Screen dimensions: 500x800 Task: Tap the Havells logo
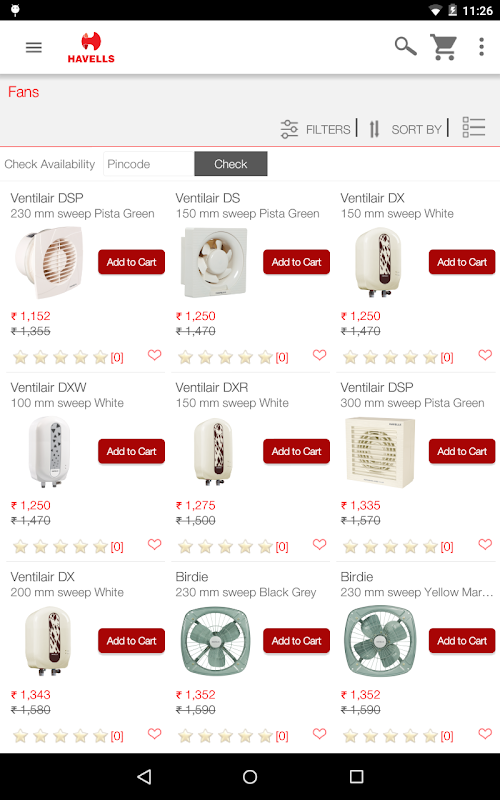click(91, 47)
